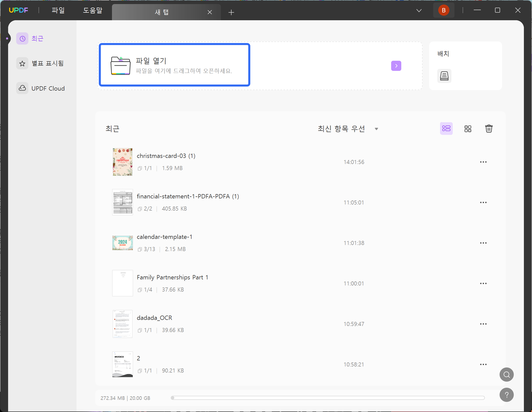Switch to list view layout

pyautogui.click(x=446, y=129)
